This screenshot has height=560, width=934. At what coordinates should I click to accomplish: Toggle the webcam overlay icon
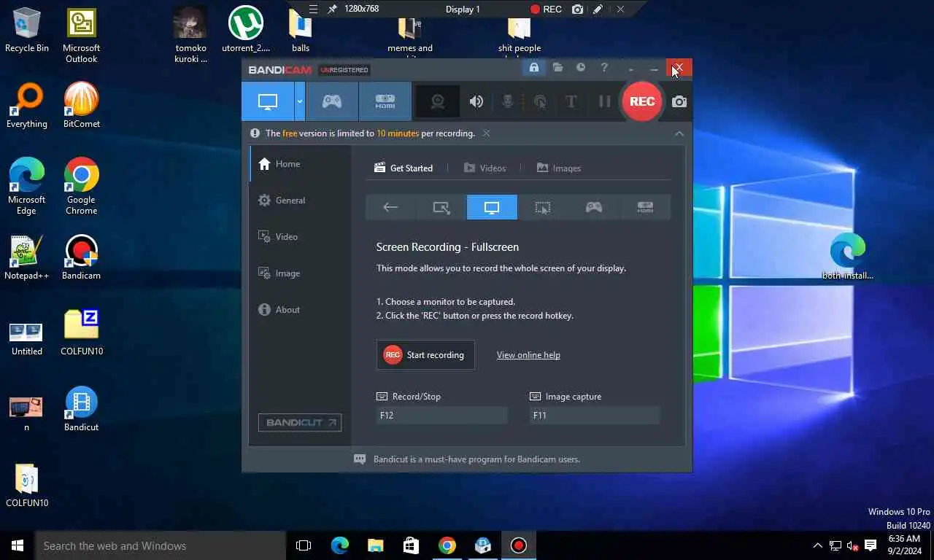(x=438, y=101)
